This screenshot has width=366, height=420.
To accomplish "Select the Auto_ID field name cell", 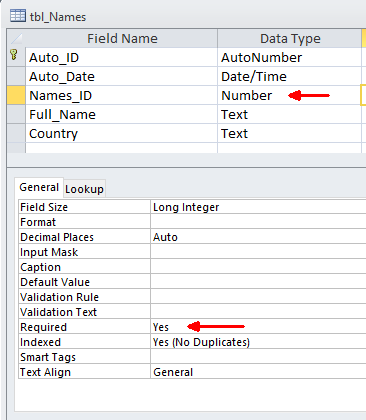I will (122, 57).
